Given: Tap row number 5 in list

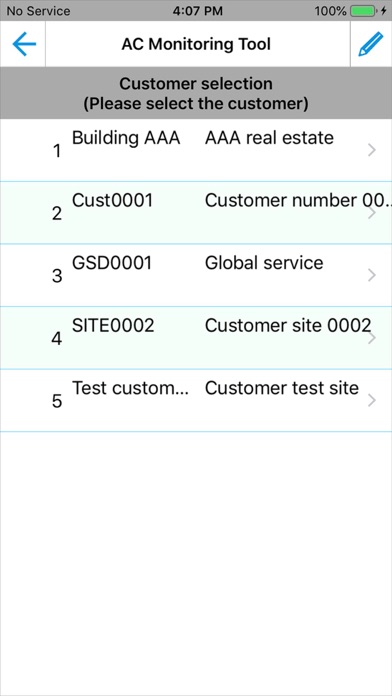Looking at the screenshot, I should coord(57,402).
